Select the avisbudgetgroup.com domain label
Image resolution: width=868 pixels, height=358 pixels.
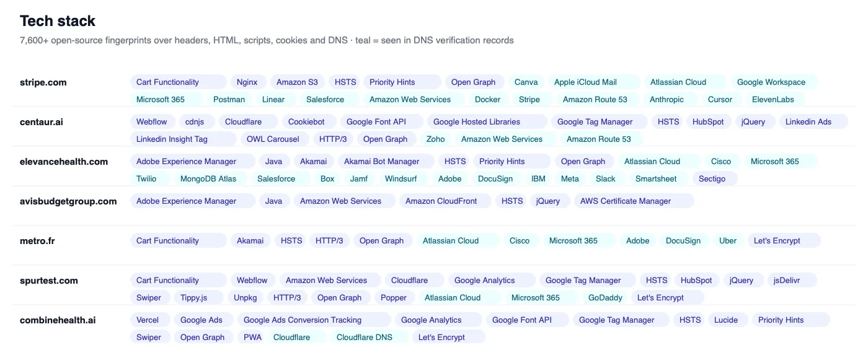coord(68,201)
